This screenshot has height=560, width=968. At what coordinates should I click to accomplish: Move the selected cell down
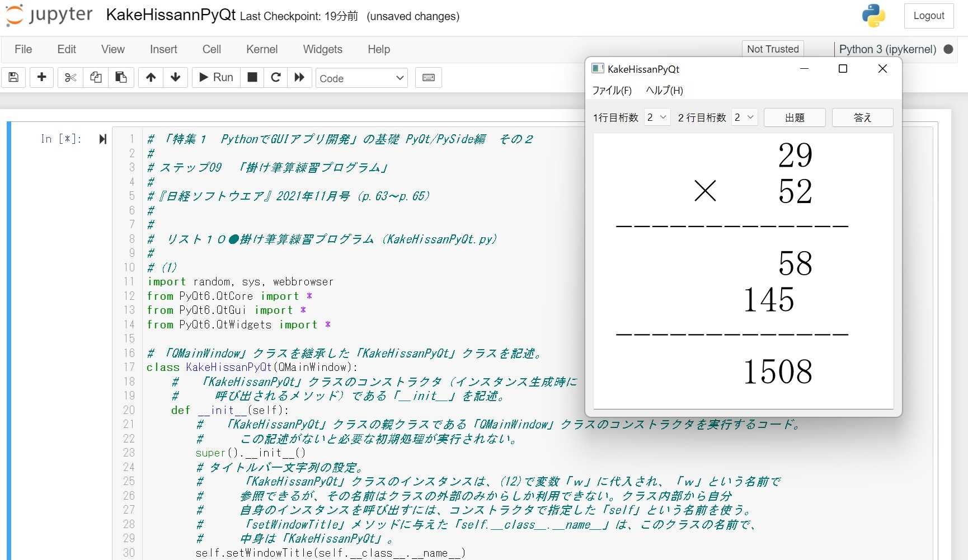(x=175, y=77)
